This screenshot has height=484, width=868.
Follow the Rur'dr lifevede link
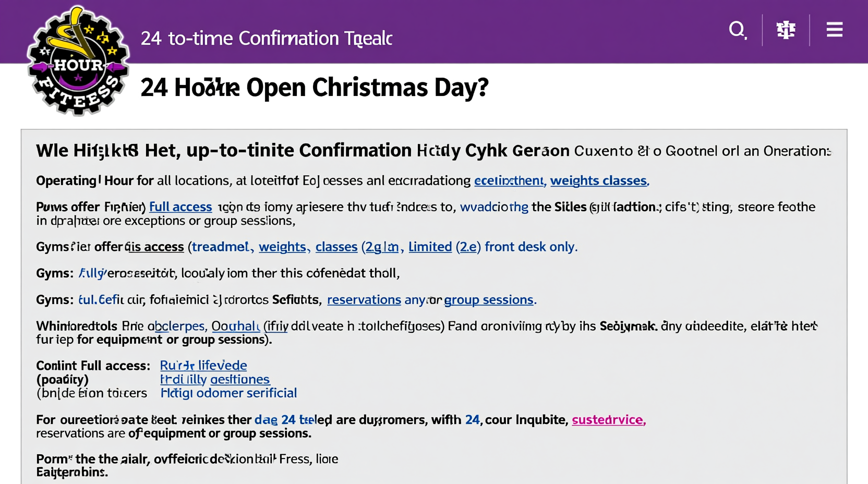(203, 366)
